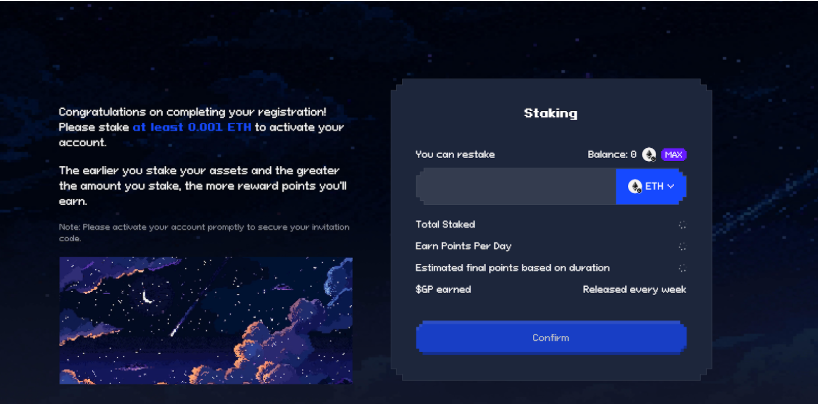This screenshot has width=819, height=405.
Task: Click the Earn Points Per Day loading spinner
Action: pos(682,246)
